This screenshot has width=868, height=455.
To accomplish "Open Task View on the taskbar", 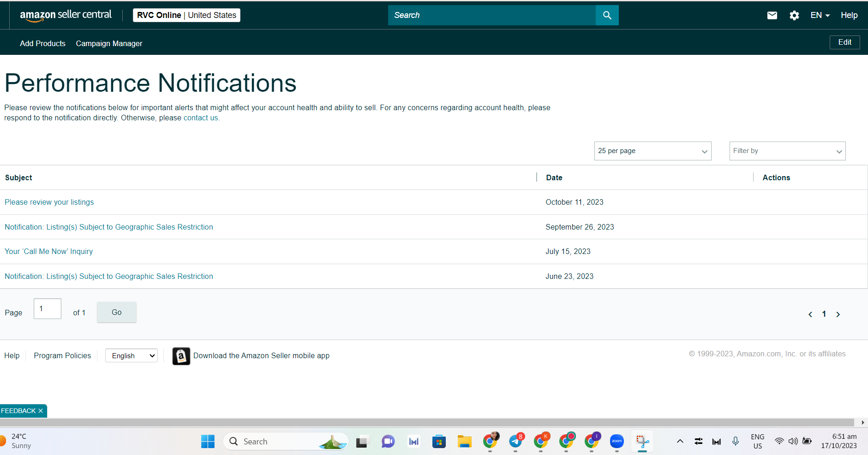I will 363,442.
